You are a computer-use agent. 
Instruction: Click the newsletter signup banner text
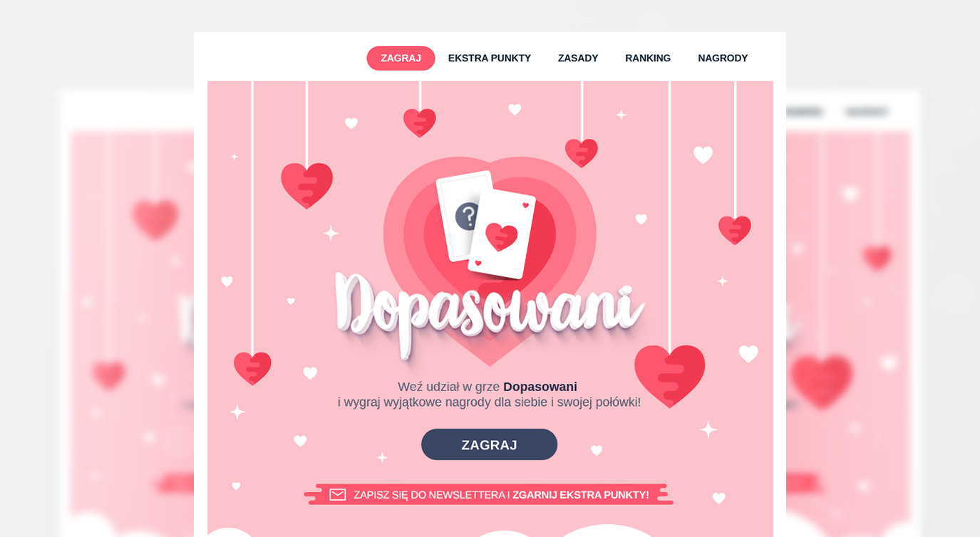[x=501, y=494]
